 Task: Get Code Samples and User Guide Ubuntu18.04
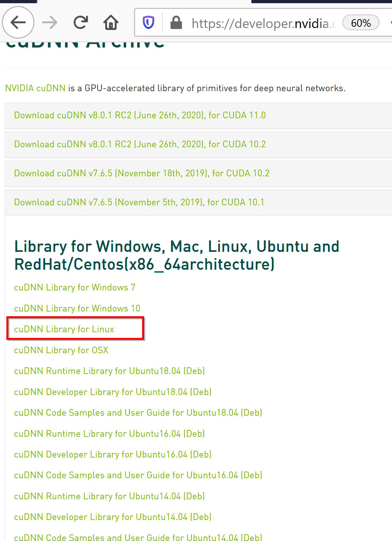coord(138,413)
